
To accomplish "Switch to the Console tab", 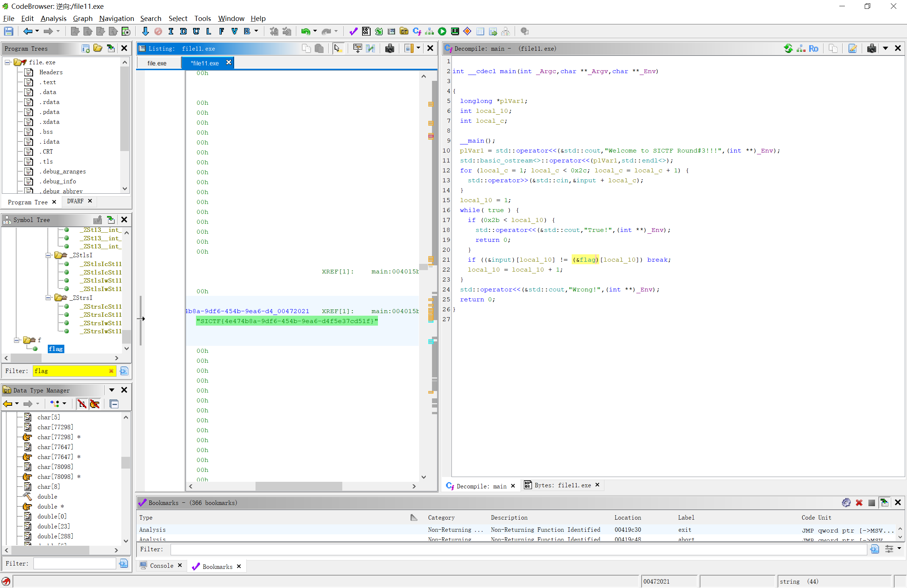I will tap(161, 566).
